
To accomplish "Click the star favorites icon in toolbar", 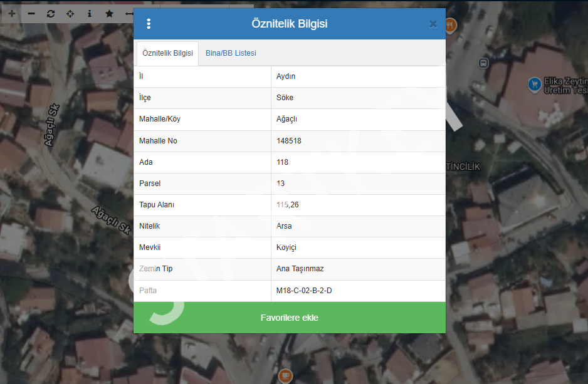I will tap(109, 14).
